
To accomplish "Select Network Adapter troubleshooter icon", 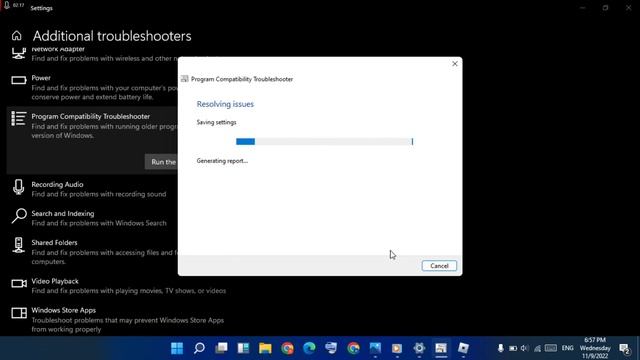I will (x=18, y=53).
